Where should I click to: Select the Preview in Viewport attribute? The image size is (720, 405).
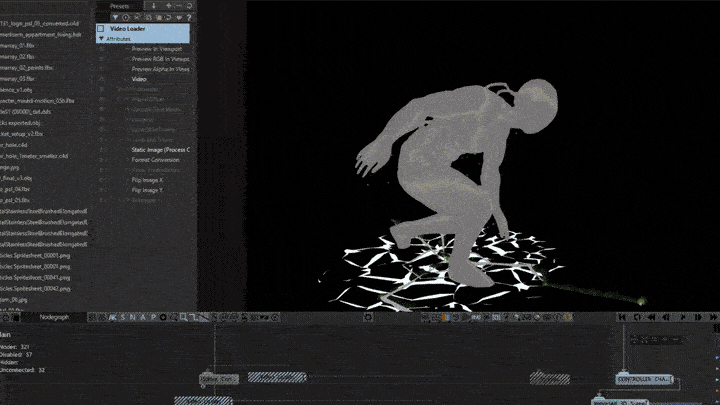[x=157, y=49]
